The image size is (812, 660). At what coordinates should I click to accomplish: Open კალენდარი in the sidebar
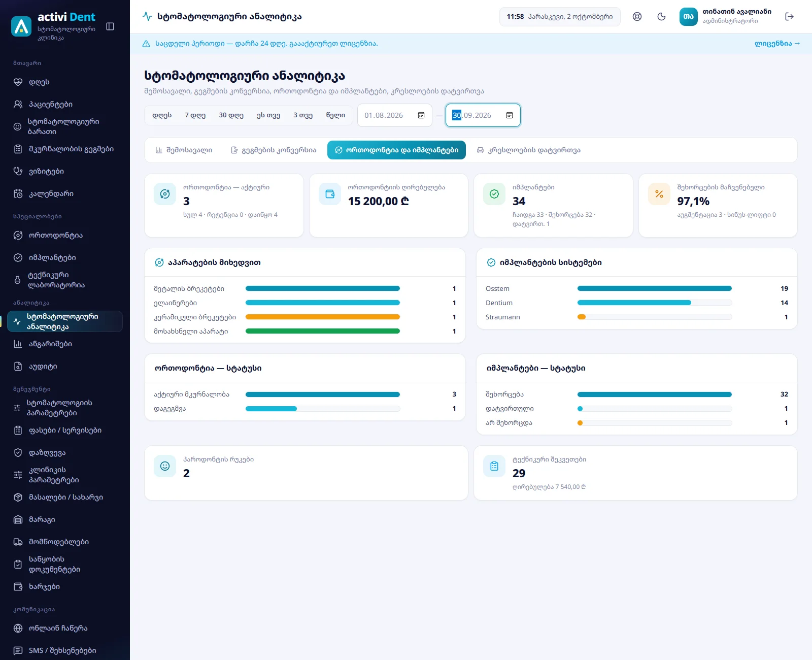click(65, 193)
